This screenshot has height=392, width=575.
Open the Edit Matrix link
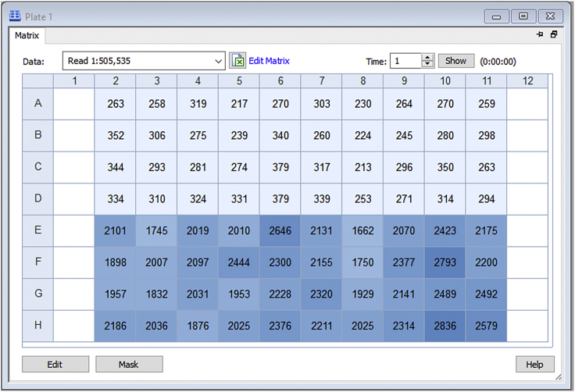coord(269,61)
